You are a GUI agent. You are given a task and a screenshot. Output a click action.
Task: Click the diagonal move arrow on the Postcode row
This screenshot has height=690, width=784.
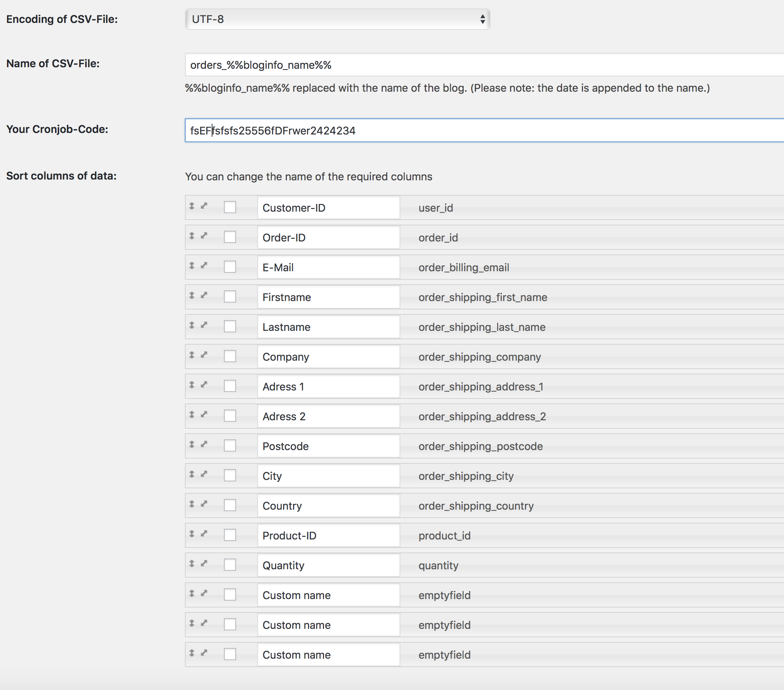coord(204,444)
